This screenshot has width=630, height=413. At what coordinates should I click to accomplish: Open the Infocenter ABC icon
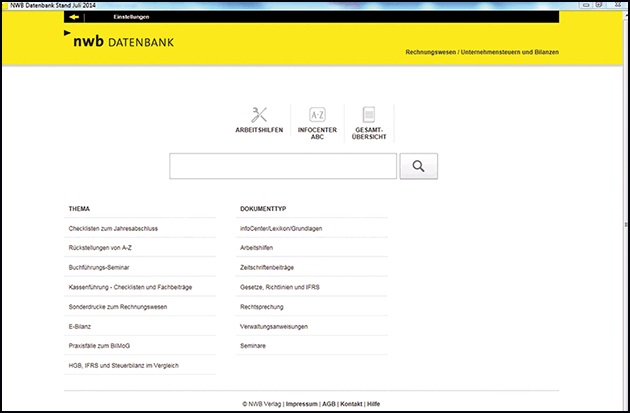317,116
